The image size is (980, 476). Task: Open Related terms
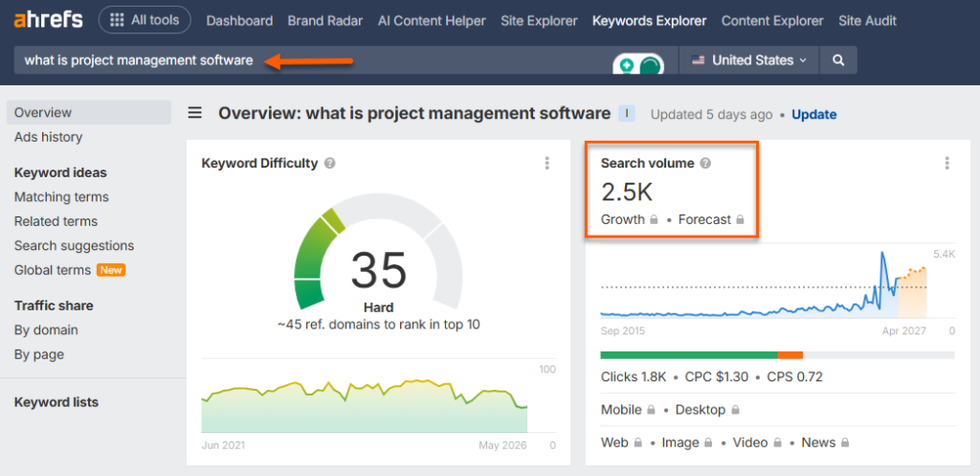point(56,221)
